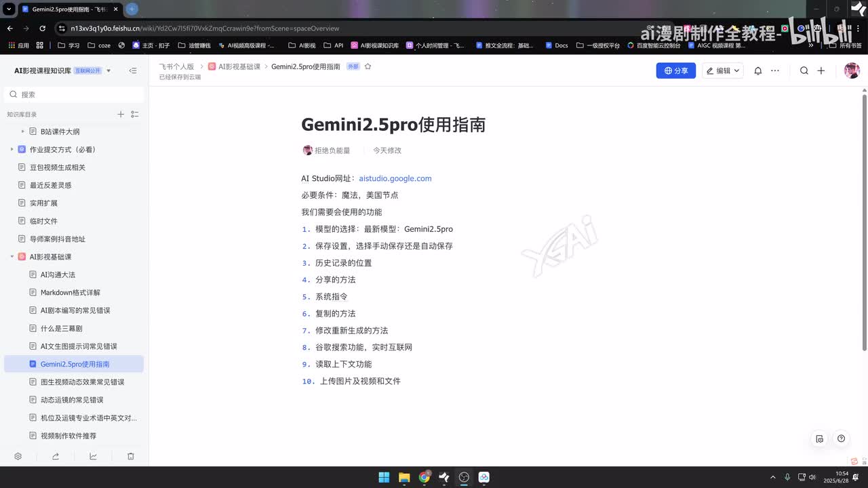The height and width of the screenshot is (488, 868).
Task: Click list item 上传图片及视频和文件
Action: tap(360, 382)
